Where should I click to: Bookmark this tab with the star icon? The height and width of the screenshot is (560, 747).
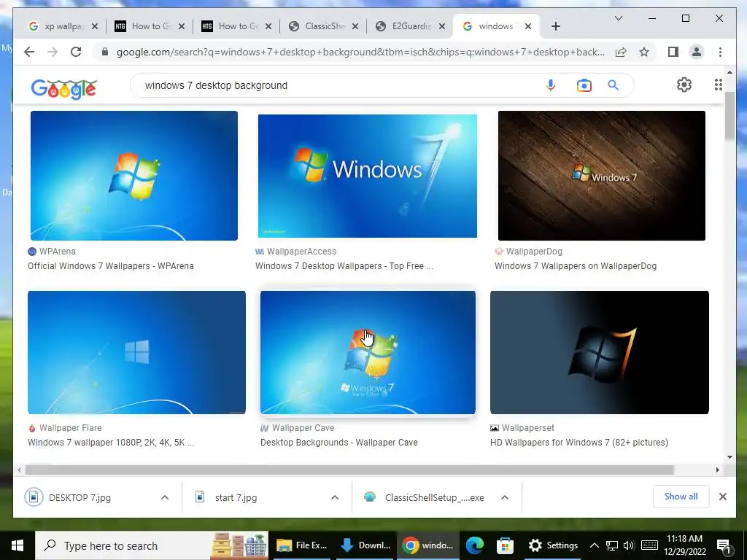point(644,52)
